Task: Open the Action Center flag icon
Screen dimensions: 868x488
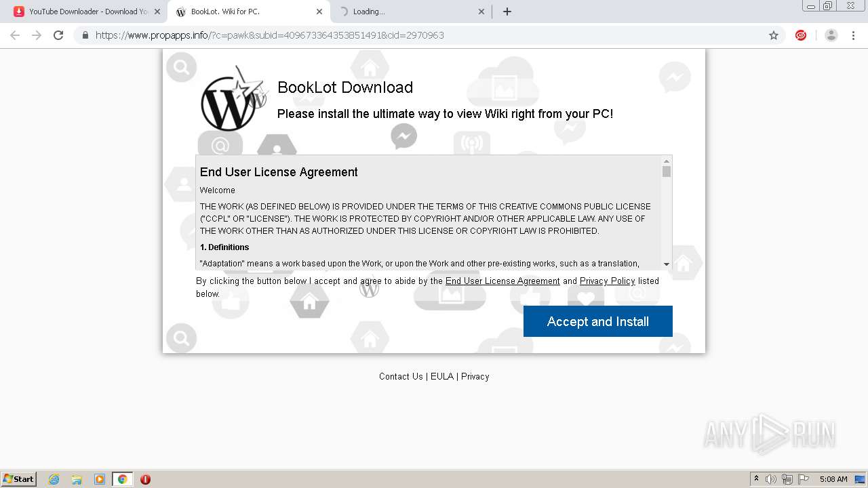Action: point(804,479)
